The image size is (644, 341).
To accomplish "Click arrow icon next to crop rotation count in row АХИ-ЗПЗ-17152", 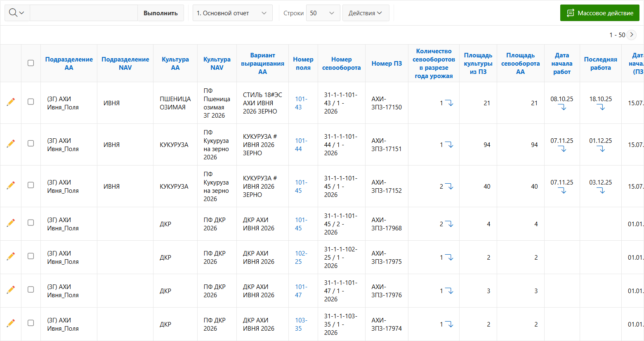I will click(x=449, y=187).
